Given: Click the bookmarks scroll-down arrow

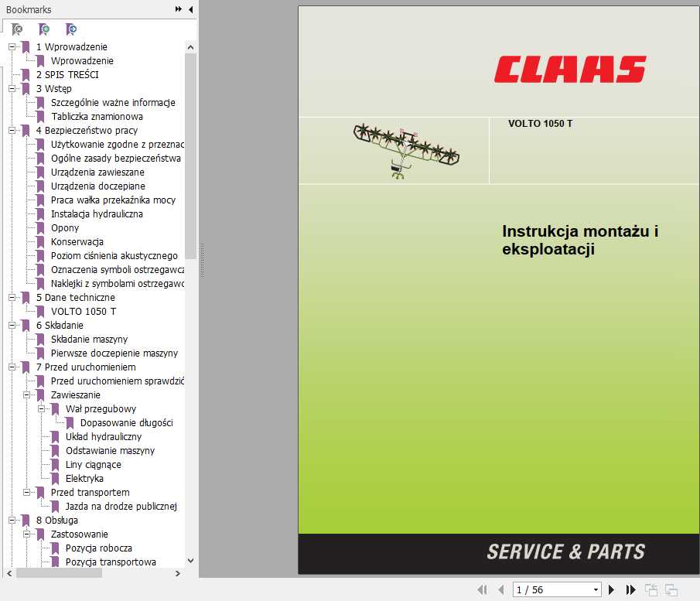Looking at the screenshot, I should coord(190,560).
